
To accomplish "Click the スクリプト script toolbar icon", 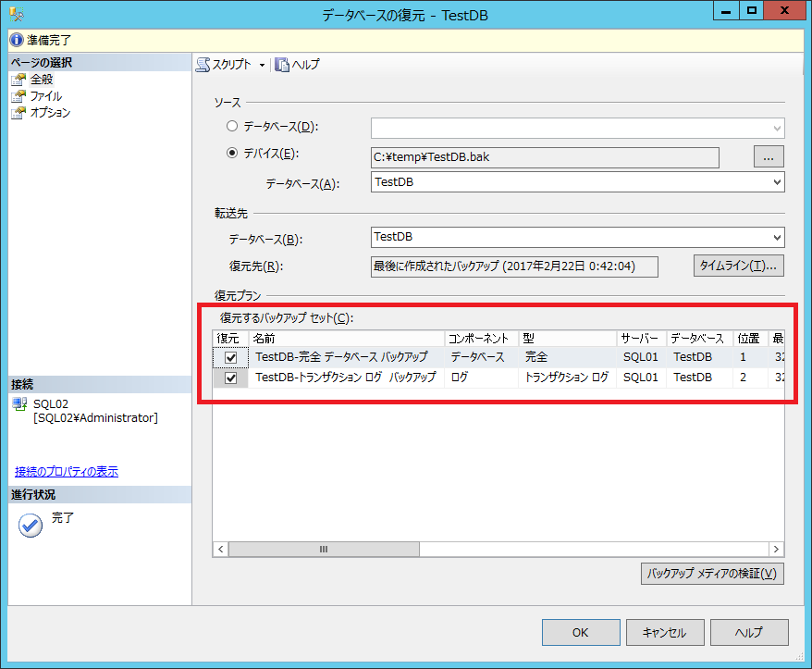I will click(203, 65).
